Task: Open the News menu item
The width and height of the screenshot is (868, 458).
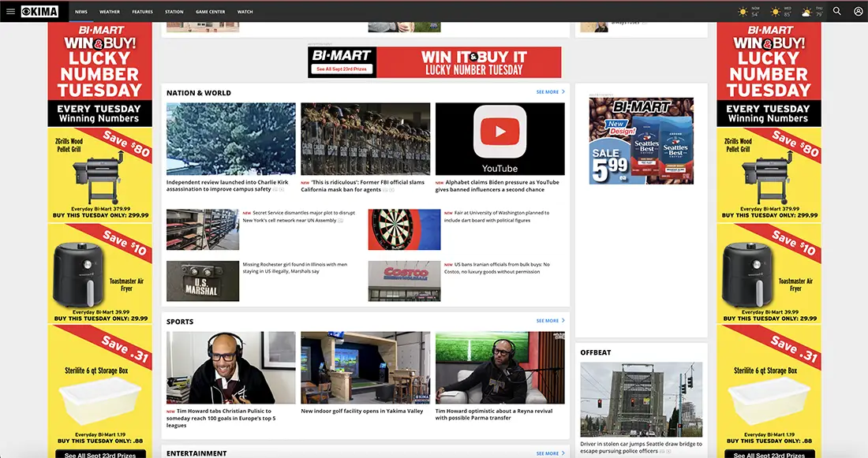Action: tap(81, 12)
